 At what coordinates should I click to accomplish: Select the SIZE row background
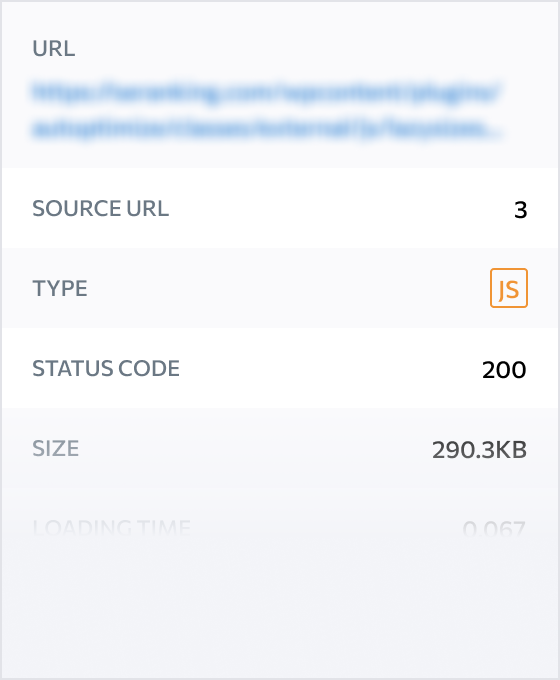280,448
